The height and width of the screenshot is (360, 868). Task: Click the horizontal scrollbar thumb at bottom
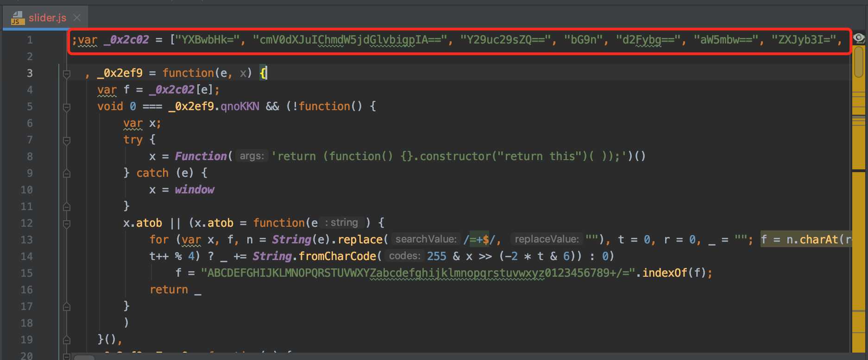click(x=84, y=357)
